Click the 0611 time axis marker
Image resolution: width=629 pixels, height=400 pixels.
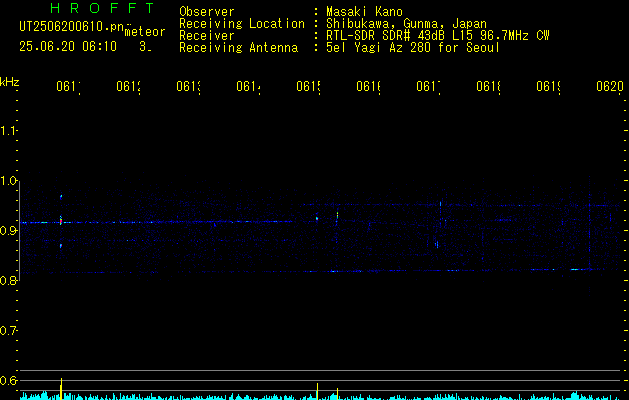68,87
